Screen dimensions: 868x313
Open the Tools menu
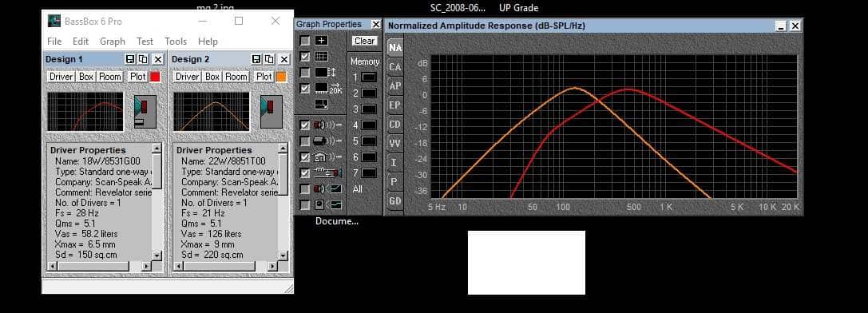(x=176, y=42)
